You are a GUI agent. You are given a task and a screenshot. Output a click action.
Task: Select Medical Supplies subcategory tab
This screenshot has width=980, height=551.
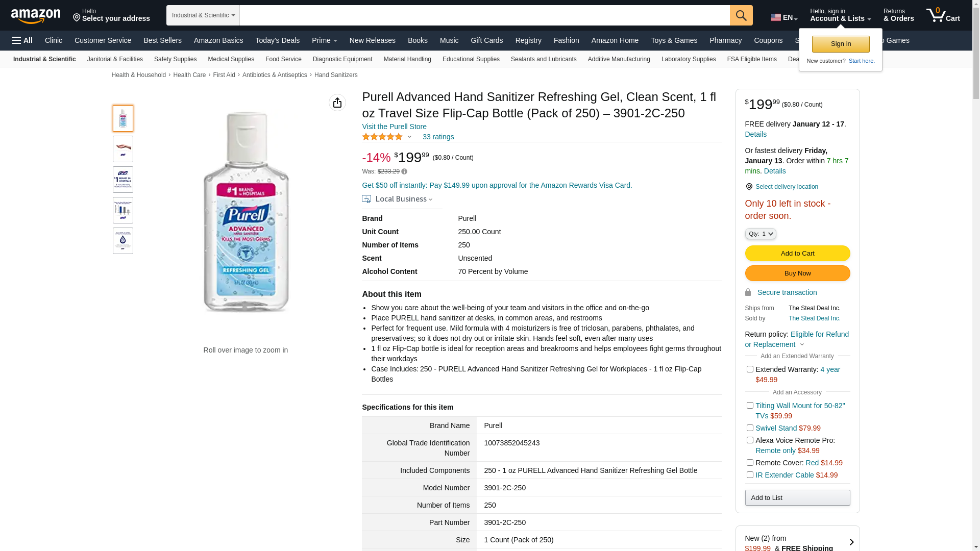pos(231,59)
